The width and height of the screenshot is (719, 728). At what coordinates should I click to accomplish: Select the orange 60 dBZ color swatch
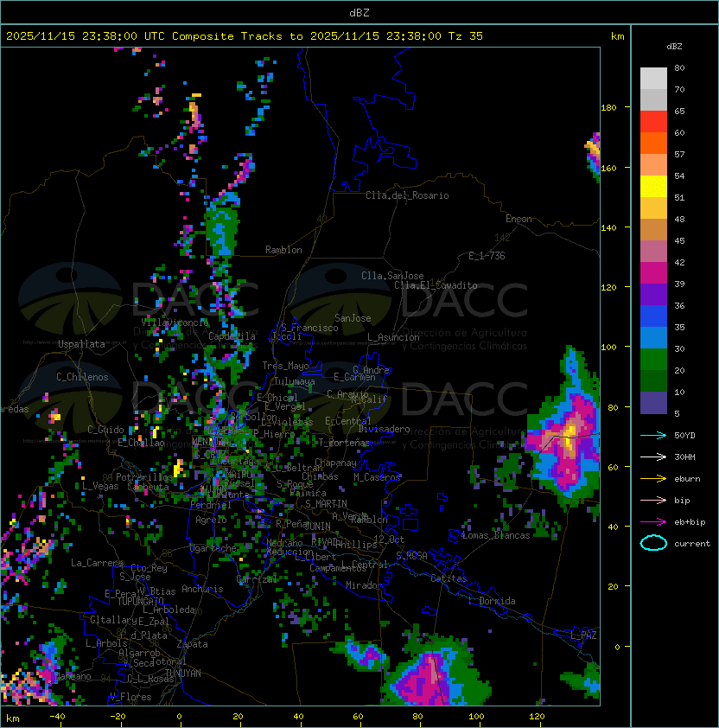653,143
